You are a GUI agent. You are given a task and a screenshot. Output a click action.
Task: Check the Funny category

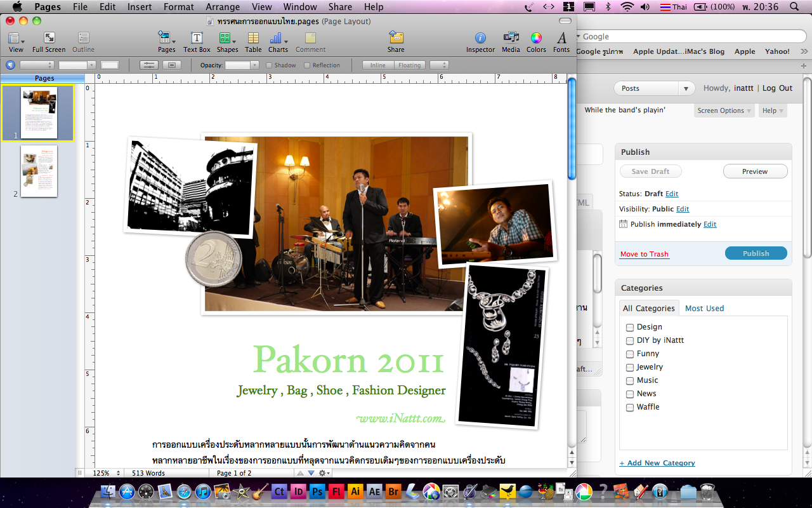click(630, 354)
